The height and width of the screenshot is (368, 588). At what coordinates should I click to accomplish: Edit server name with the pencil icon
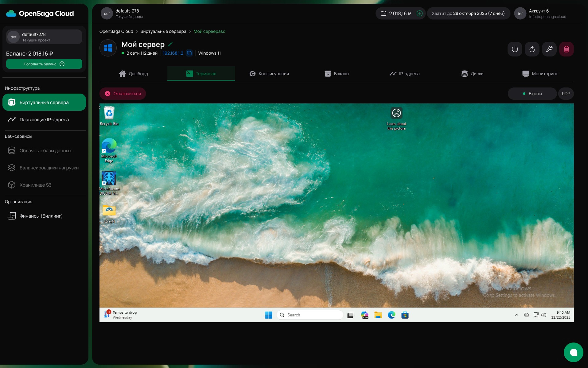click(x=170, y=44)
